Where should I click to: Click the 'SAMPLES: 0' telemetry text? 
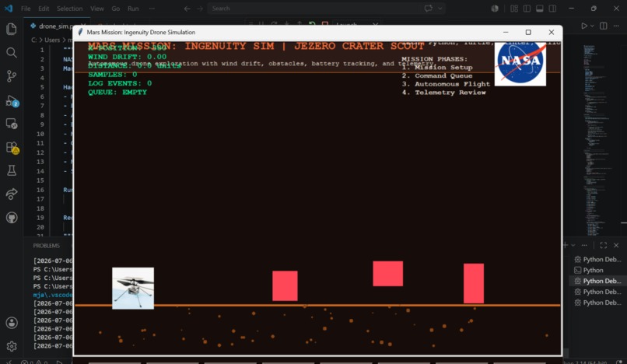(x=113, y=75)
